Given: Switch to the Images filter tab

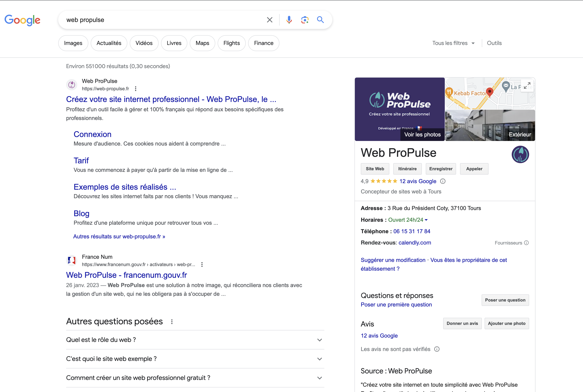Looking at the screenshot, I should [x=73, y=43].
